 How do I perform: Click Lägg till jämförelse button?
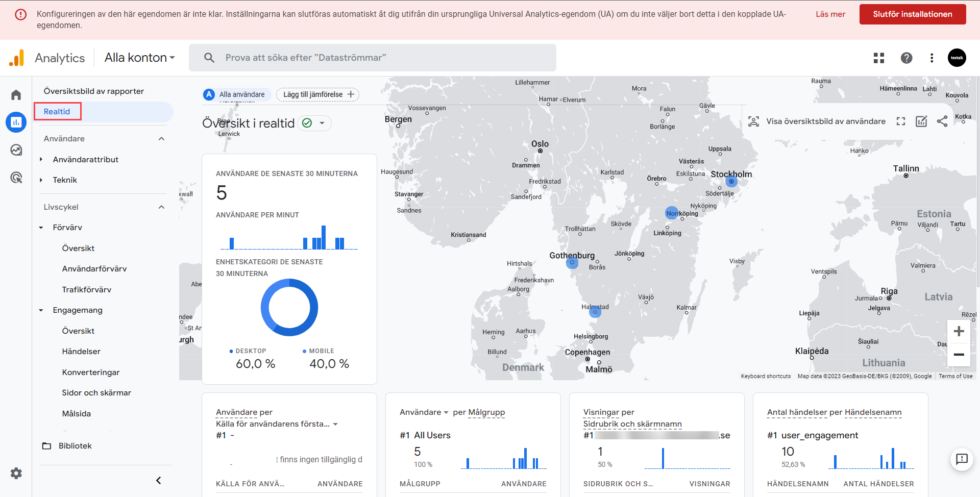pos(317,94)
